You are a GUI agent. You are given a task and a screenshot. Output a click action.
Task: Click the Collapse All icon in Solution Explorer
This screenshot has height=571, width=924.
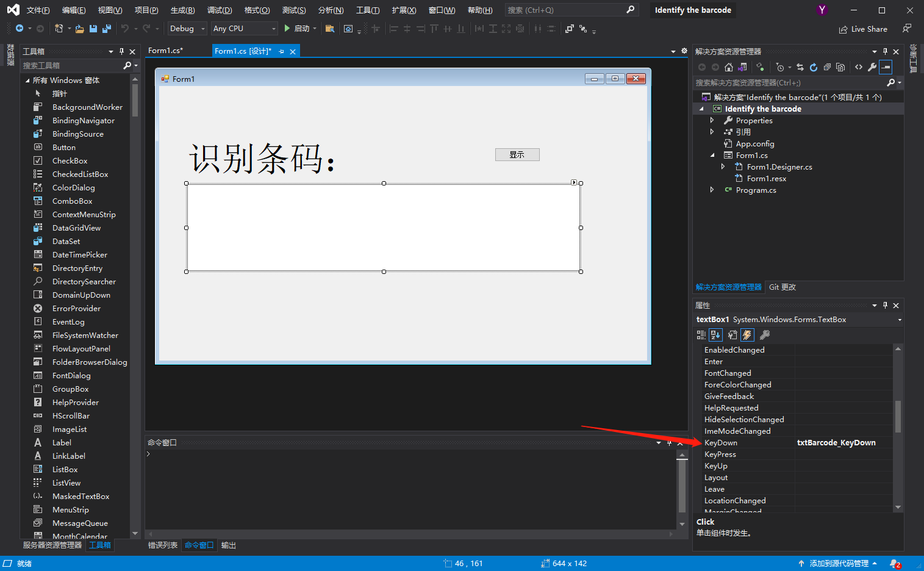point(826,67)
